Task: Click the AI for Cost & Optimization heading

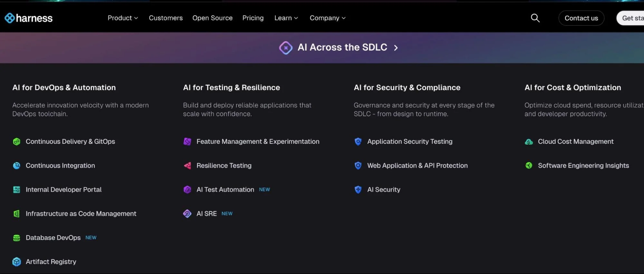Action: click(x=572, y=87)
